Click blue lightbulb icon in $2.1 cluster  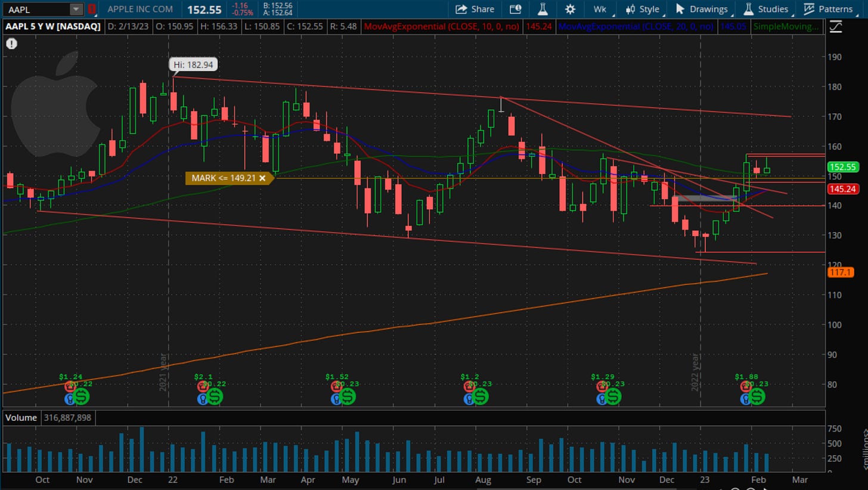pos(203,399)
